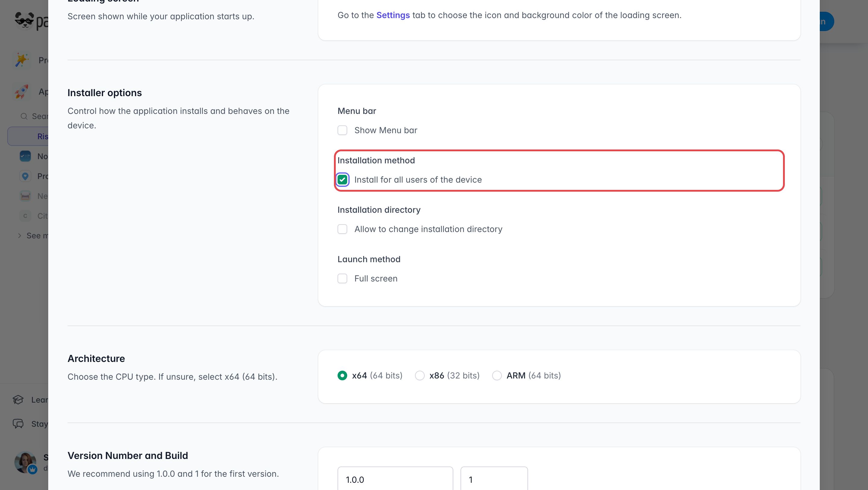Enable the Show Menu bar checkbox
This screenshot has height=490, width=868.
342,130
